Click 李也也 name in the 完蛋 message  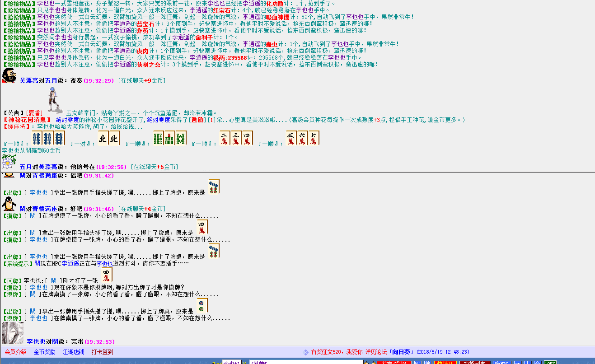pyautogui.click(x=36, y=342)
